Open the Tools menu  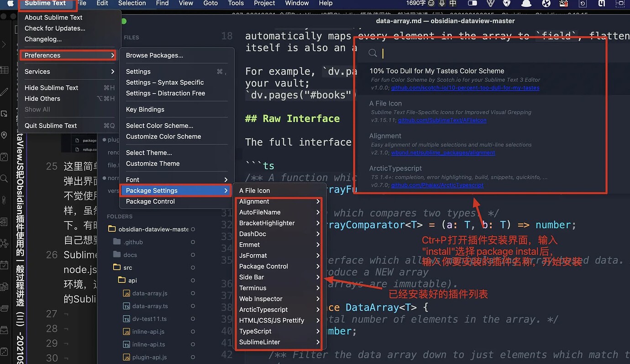point(236,3)
